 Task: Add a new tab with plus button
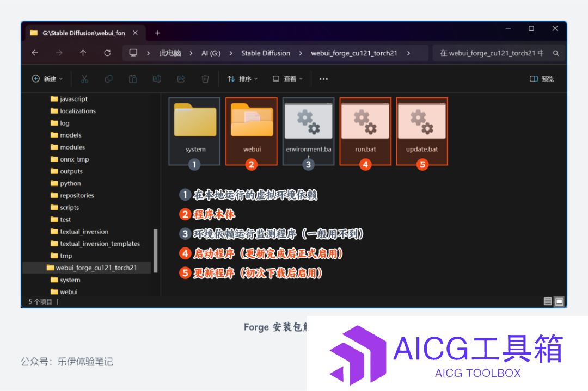coord(157,33)
